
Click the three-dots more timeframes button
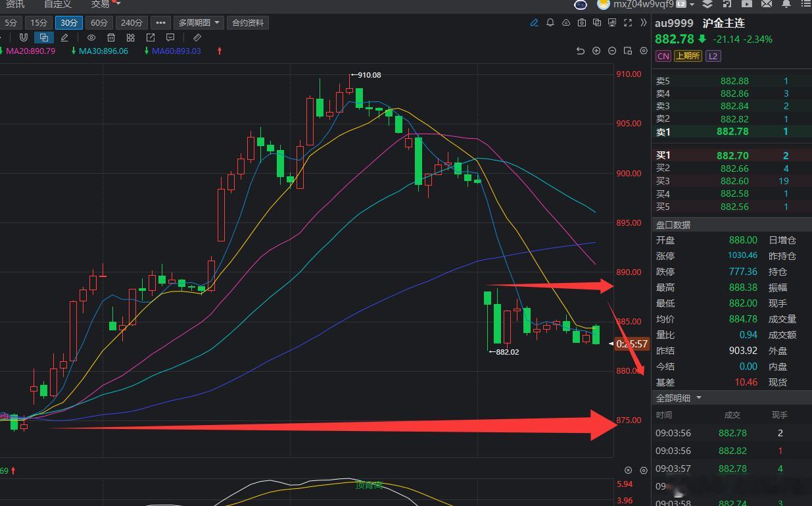(160, 22)
